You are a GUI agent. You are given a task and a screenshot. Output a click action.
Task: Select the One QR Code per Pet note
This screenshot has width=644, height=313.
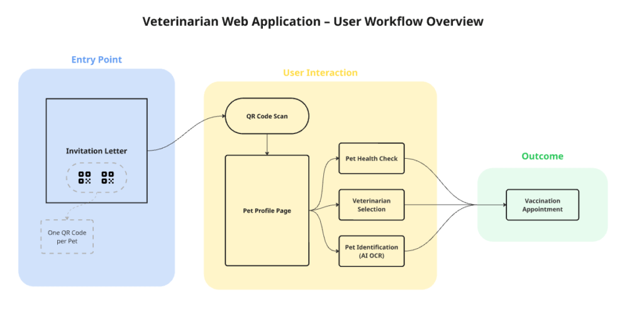click(x=67, y=237)
